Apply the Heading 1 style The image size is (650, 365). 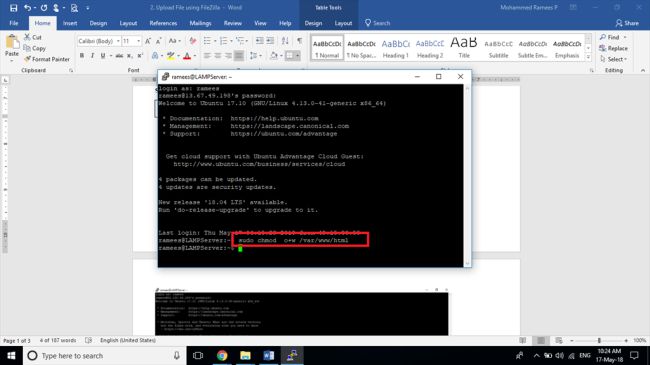point(395,48)
